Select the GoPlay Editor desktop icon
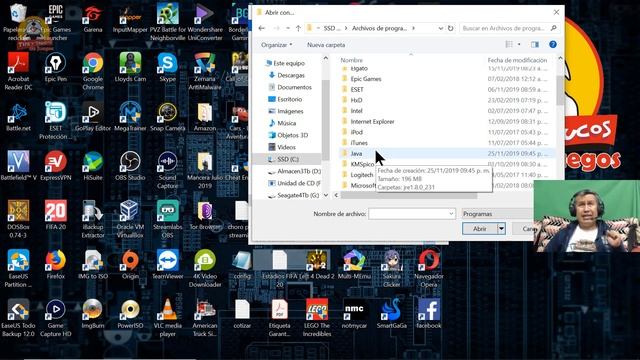 tap(93, 117)
